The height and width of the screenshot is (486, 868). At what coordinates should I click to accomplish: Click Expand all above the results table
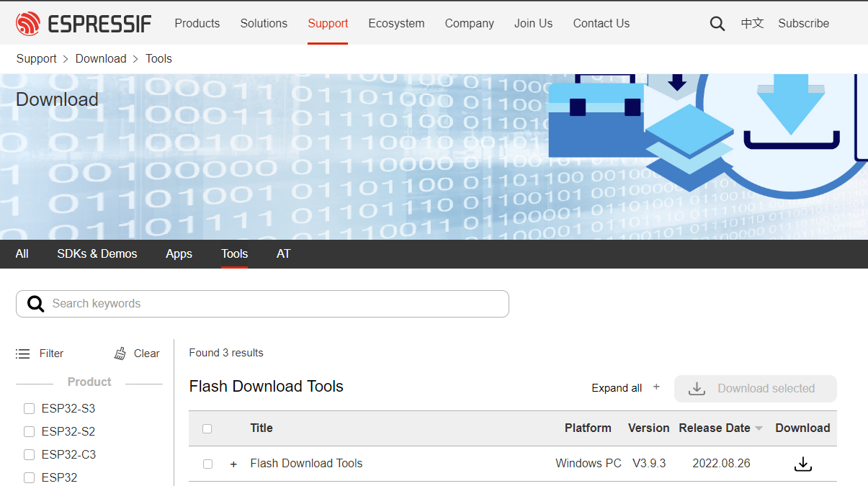point(617,387)
